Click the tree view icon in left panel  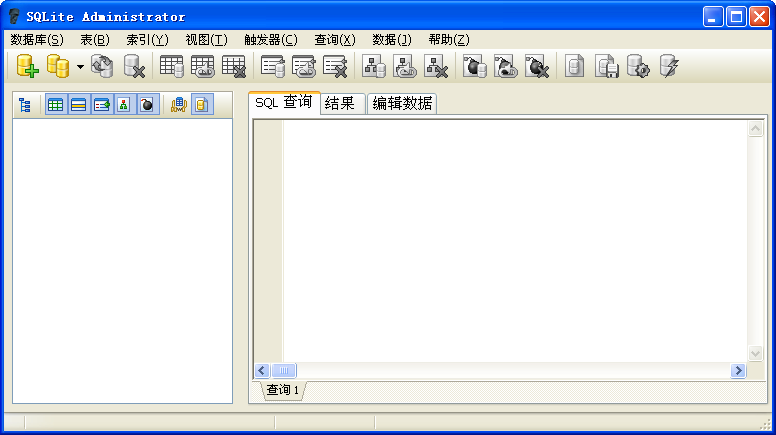[x=25, y=104]
